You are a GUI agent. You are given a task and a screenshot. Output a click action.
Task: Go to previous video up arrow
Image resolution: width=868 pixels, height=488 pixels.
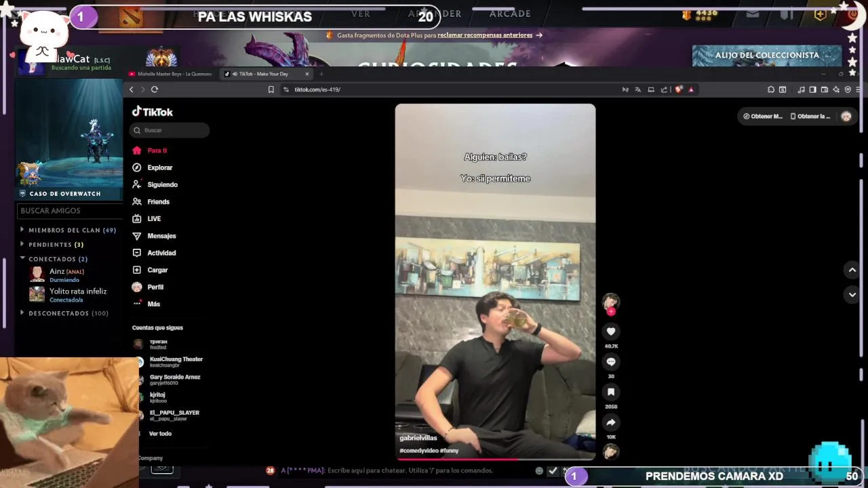coord(852,270)
